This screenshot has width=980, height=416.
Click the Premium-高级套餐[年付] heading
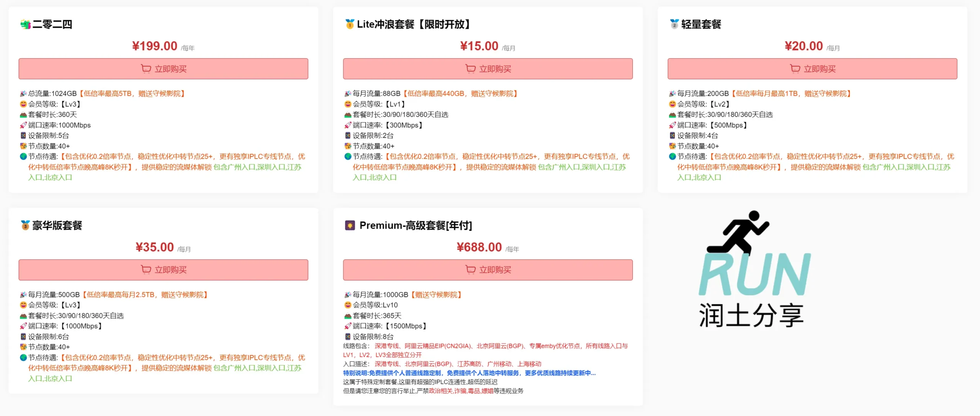click(416, 225)
